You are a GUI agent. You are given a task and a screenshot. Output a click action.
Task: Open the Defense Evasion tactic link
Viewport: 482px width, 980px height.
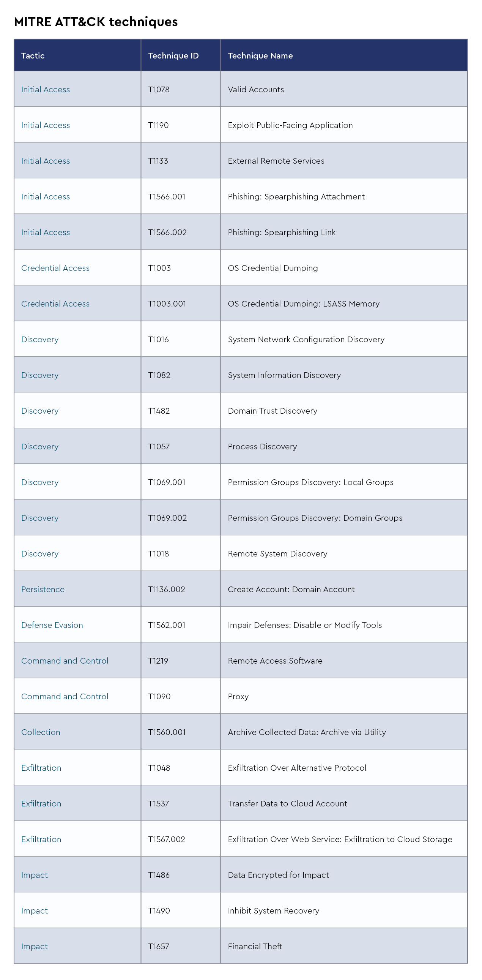click(x=52, y=625)
